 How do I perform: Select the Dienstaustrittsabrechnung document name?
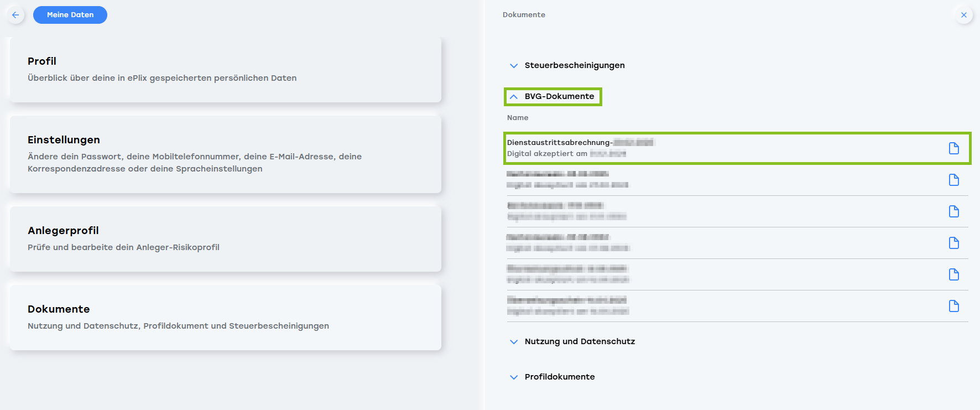[x=580, y=142]
